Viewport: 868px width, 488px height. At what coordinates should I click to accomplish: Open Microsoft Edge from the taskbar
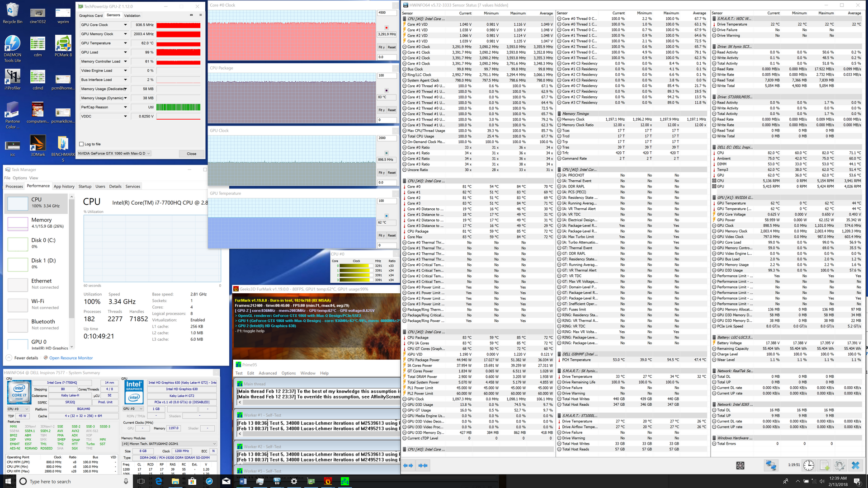[158, 481]
